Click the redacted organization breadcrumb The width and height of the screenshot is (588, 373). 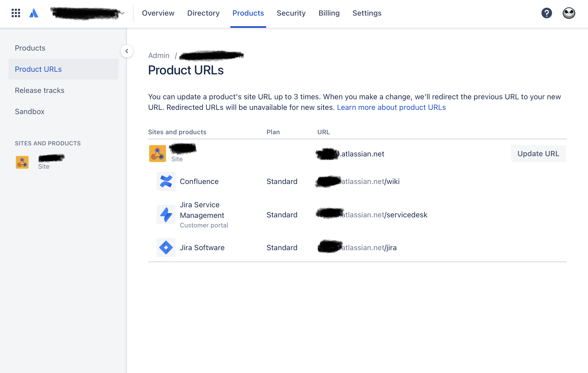[x=212, y=55]
